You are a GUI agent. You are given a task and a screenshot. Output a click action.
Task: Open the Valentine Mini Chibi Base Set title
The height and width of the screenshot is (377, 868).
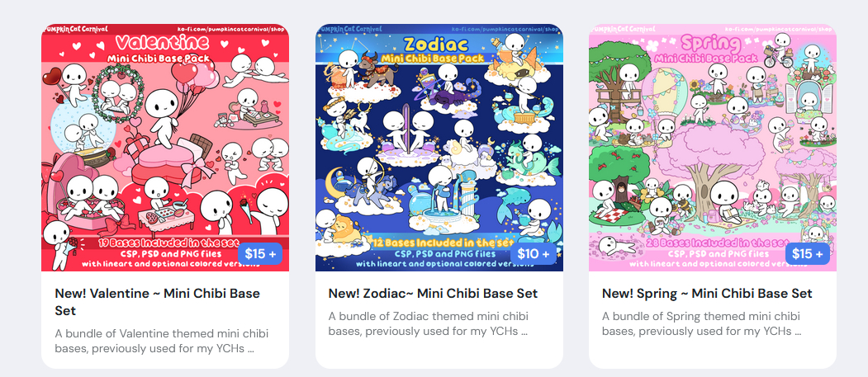click(x=157, y=302)
